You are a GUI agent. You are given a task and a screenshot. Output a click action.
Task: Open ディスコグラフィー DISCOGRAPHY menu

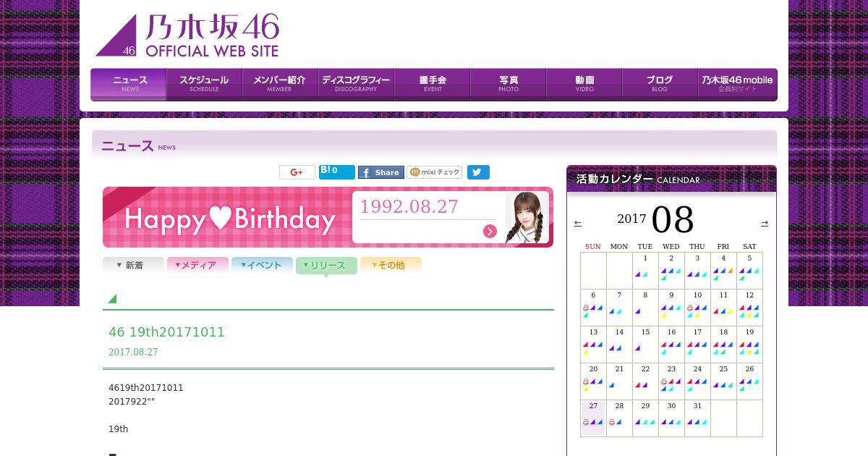coord(356,84)
